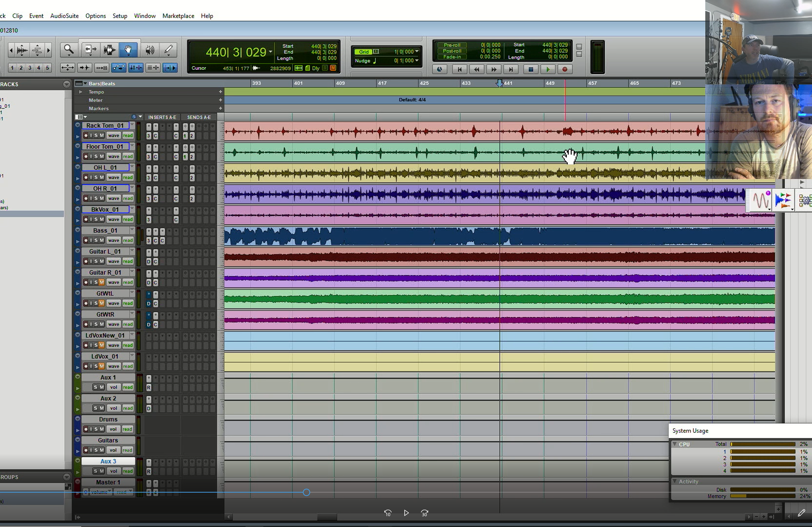The image size is (812, 527).
Task: Activate Tab to Transients mode
Action: point(170,68)
